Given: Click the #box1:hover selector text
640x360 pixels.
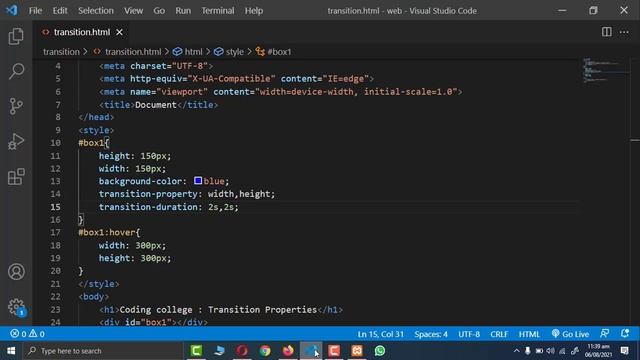Looking at the screenshot, I should point(109,233).
